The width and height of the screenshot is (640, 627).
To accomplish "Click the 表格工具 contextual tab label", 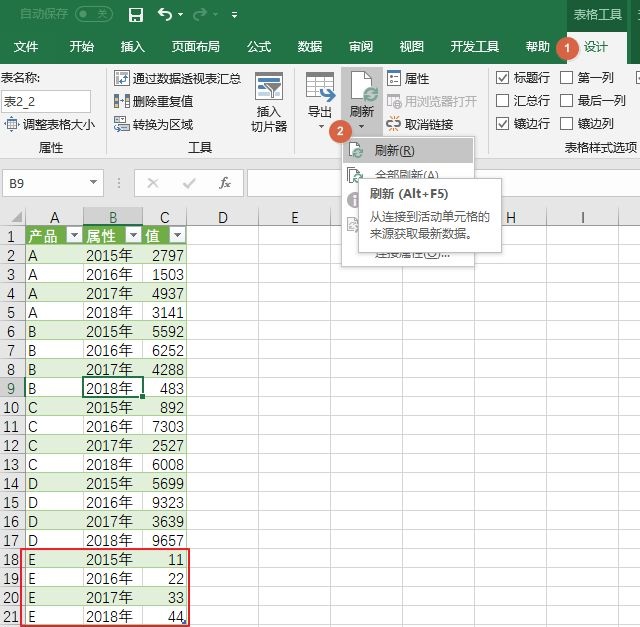I will coord(597,15).
